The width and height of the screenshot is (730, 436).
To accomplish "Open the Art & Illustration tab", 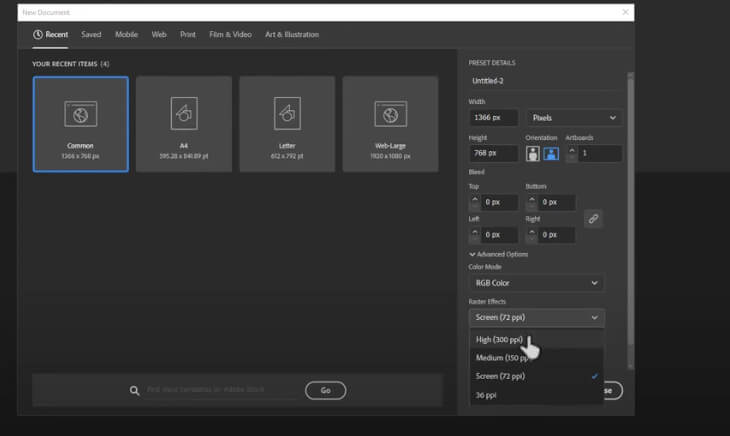I will pyautogui.click(x=292, y=35).
